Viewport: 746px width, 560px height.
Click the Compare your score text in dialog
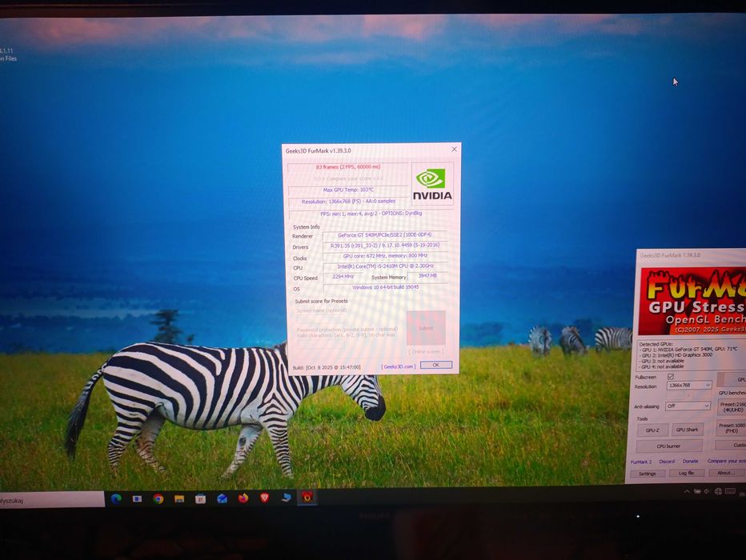click(348, 178)
